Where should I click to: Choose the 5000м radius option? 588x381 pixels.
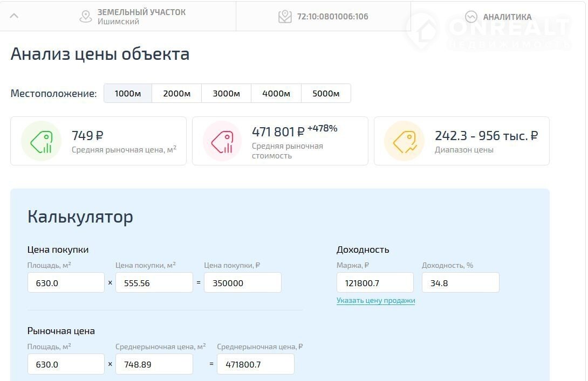(x=326, y=93)
